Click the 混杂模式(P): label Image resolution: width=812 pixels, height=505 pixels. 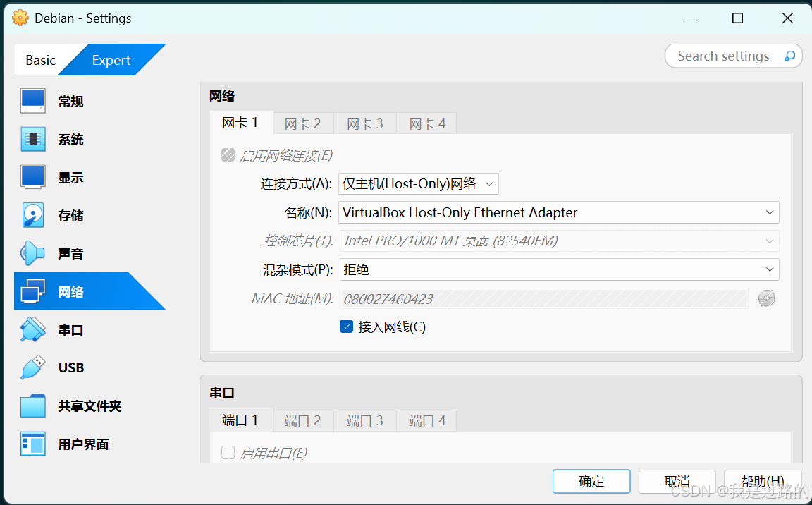(x=297, y=269)
